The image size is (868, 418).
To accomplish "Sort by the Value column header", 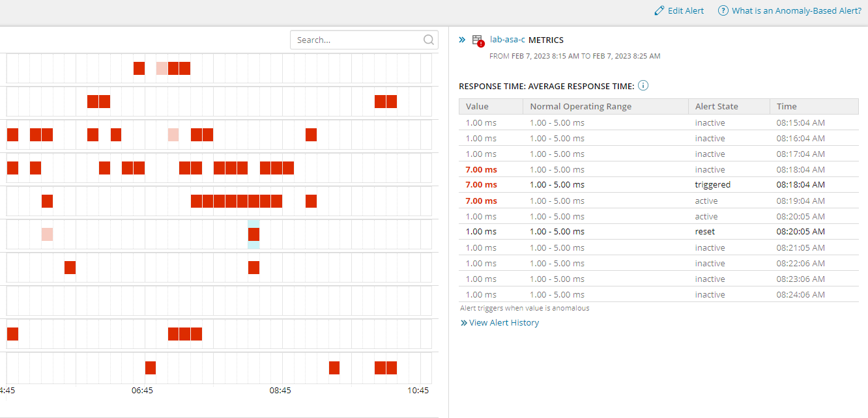I will coord(477,107).
